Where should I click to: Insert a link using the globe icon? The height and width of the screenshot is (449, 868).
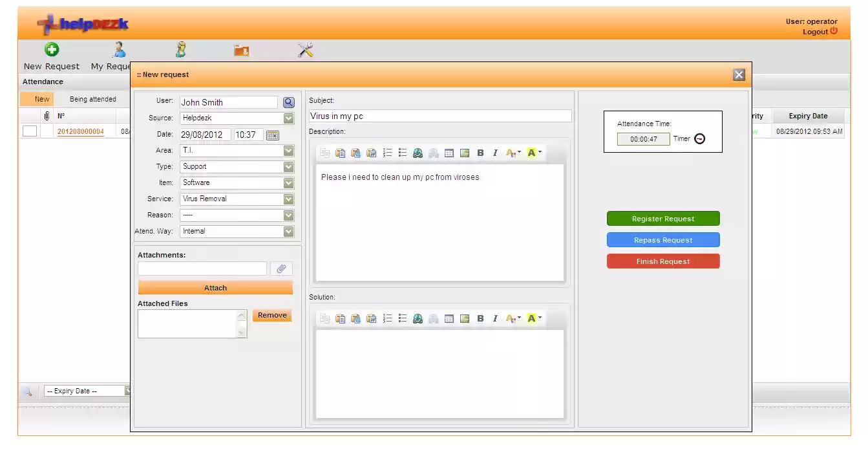point(418,153)
